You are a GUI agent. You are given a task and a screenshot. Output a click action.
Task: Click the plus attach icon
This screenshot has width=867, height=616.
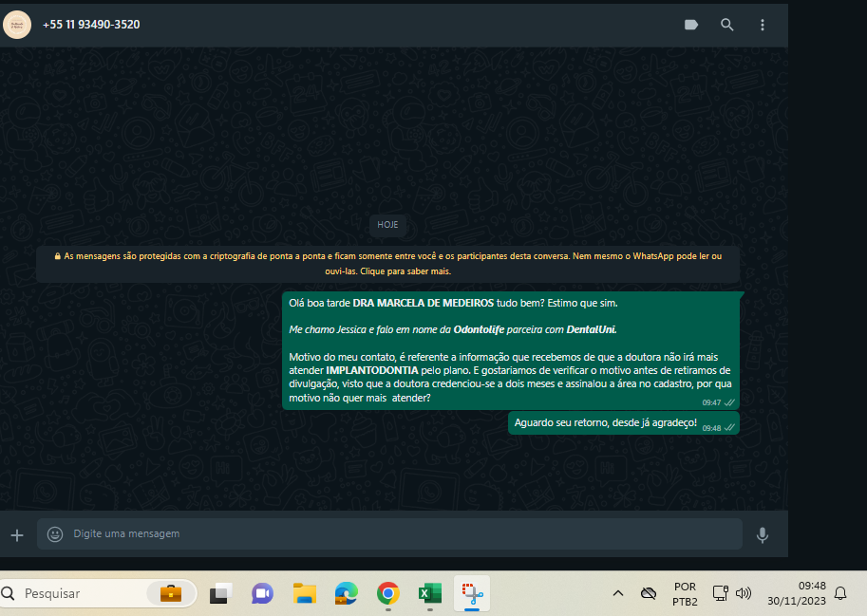pos(17,534)
